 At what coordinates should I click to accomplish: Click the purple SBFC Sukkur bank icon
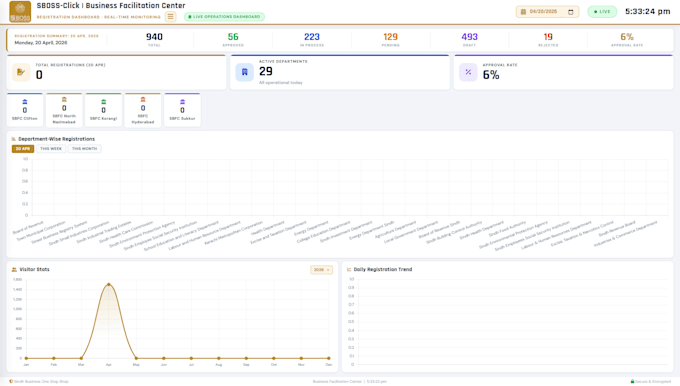pyautogui.click(x=182, y=101)
